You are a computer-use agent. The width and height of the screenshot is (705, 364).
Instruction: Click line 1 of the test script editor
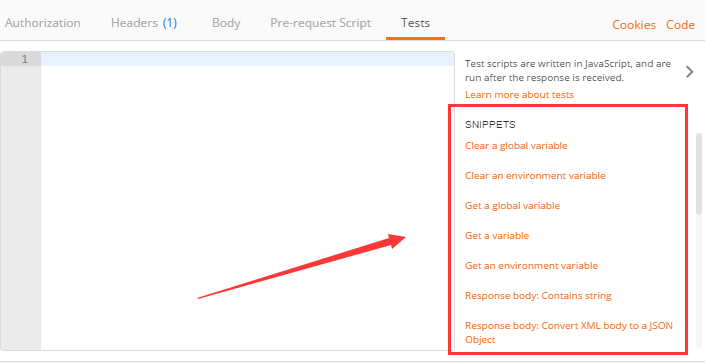point(247,59)
